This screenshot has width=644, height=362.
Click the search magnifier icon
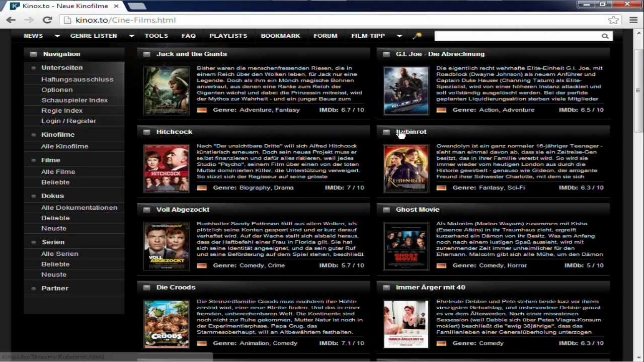605,36
